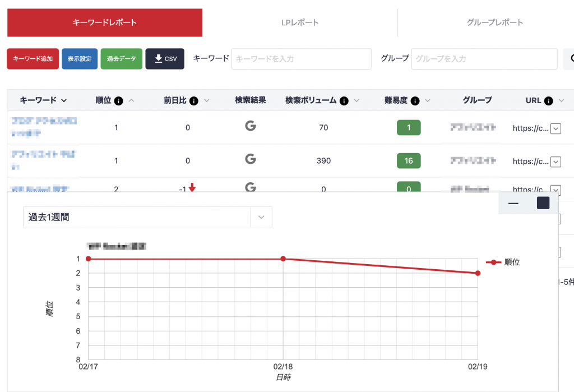Open the 過去1週間 period dropdown
This screenshot has height=392, width=574.
(x=147, y=218)
